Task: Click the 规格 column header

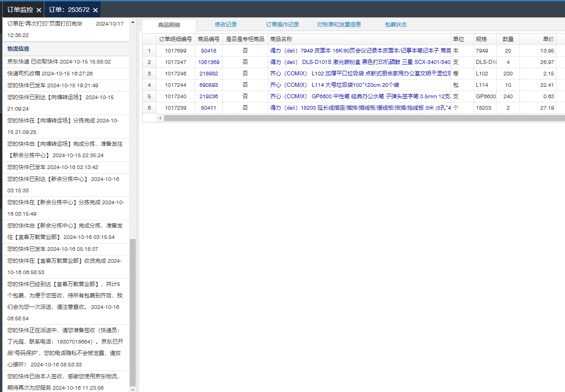Action: (x=485, y=39)
